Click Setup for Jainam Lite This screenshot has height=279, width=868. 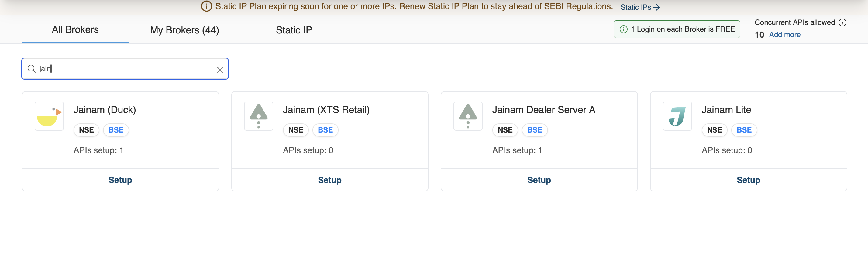pyautogui.click(x=748, y=180)
